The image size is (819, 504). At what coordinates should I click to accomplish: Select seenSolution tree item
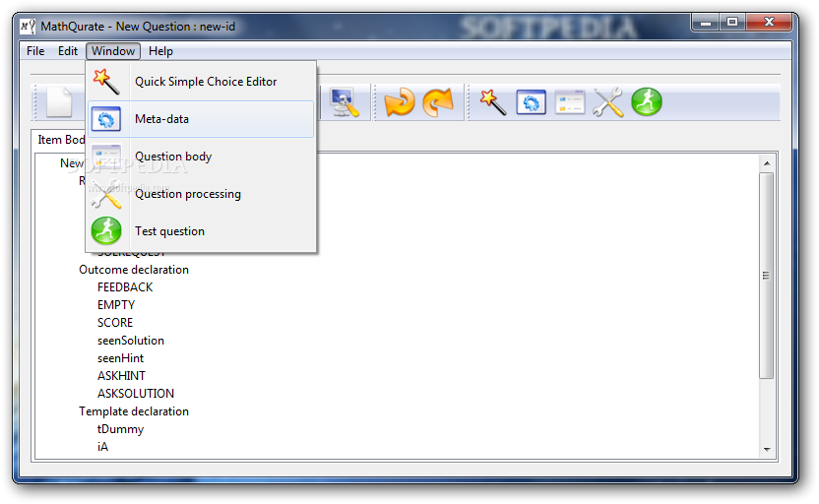(131, 341)
